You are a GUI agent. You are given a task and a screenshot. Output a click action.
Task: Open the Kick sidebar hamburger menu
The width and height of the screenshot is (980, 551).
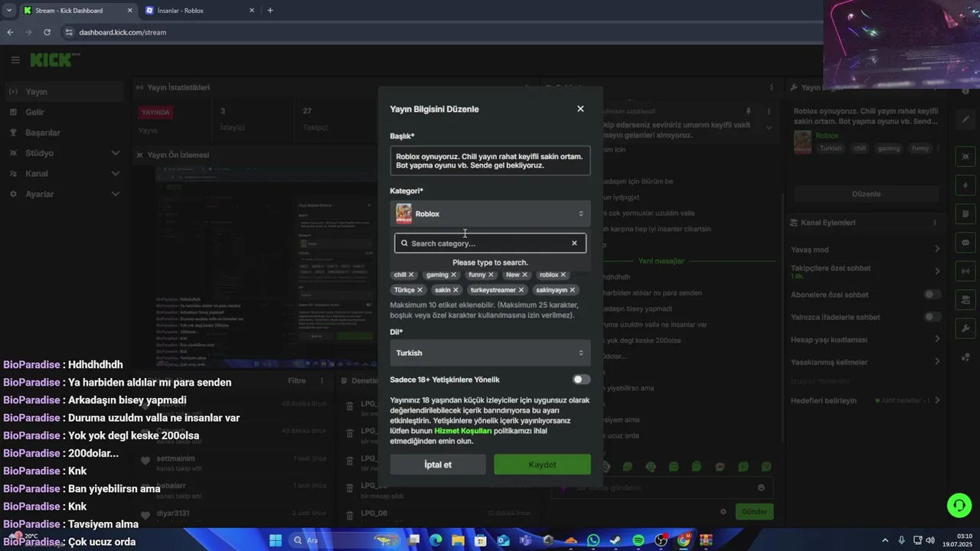[x=15, y=60]
